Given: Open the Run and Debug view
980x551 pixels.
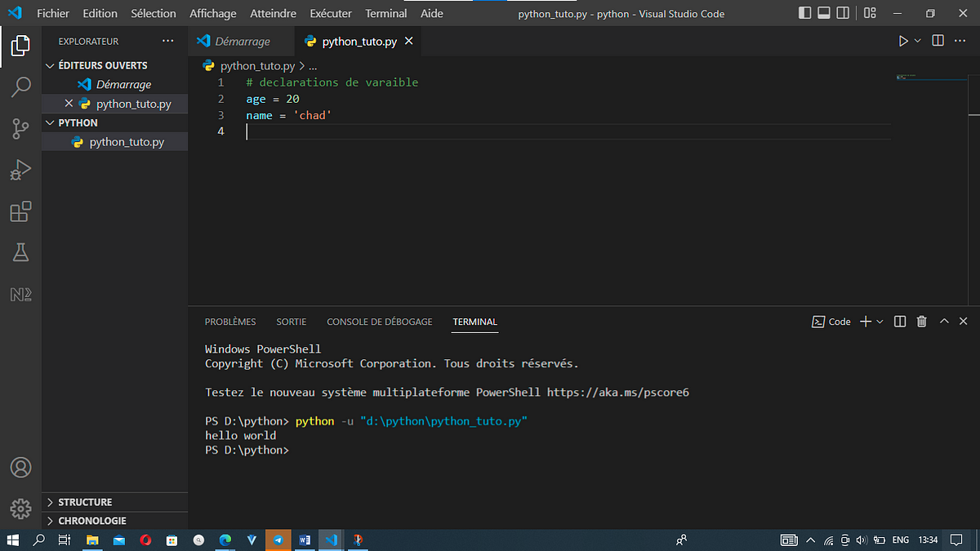Looking at the screenshot, I should (20, 170).
